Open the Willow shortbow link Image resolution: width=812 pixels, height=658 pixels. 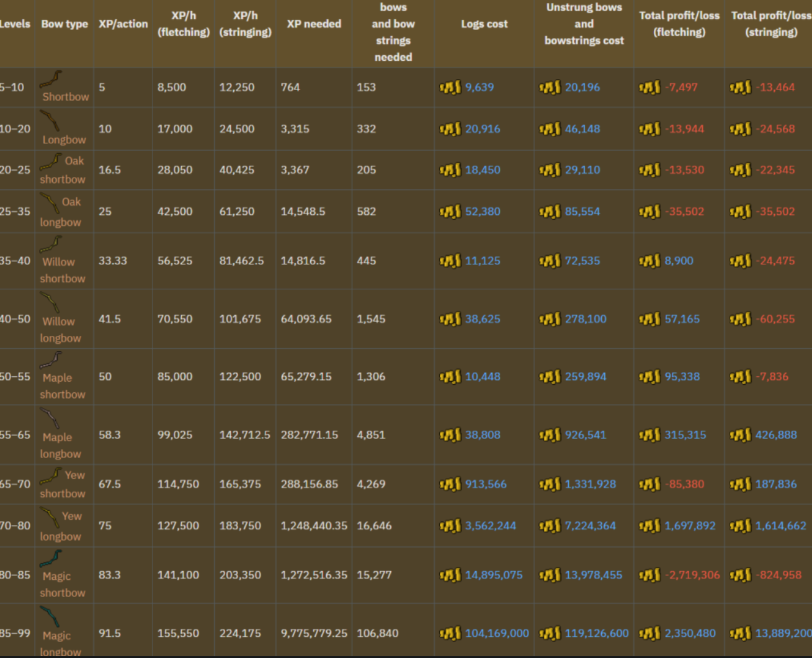click(x=63, y=270)
